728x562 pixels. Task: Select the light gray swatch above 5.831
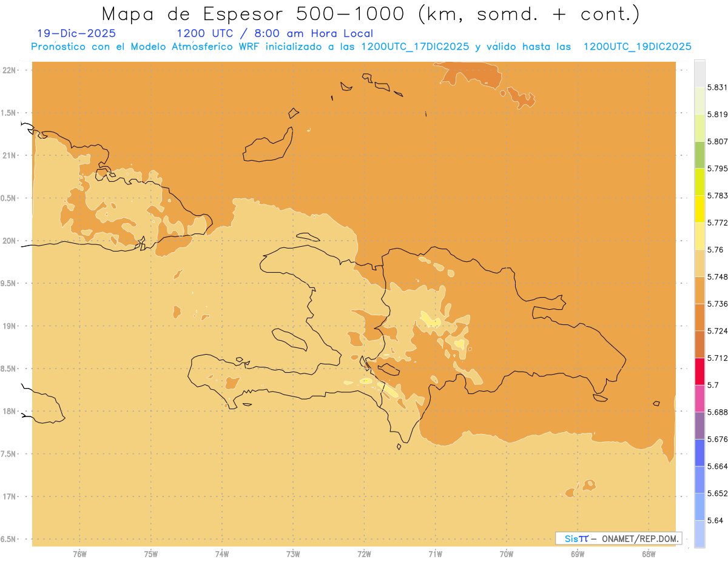click(699, 73)
